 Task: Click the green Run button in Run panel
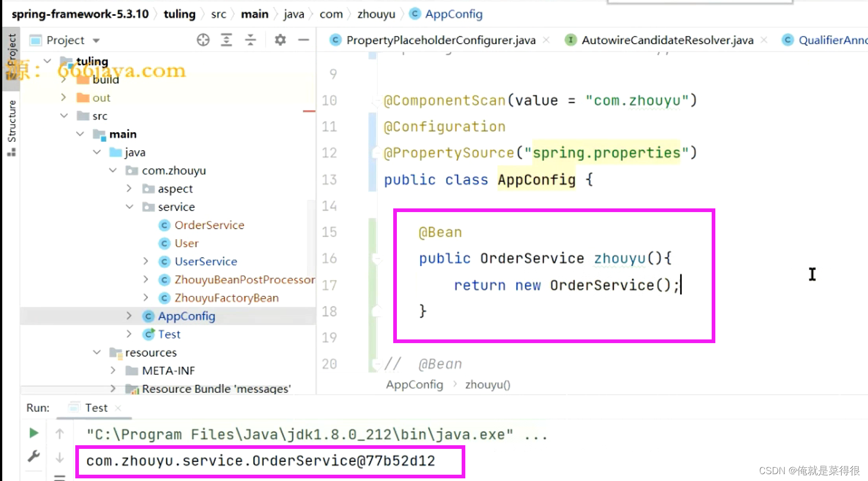pos(34,433)
